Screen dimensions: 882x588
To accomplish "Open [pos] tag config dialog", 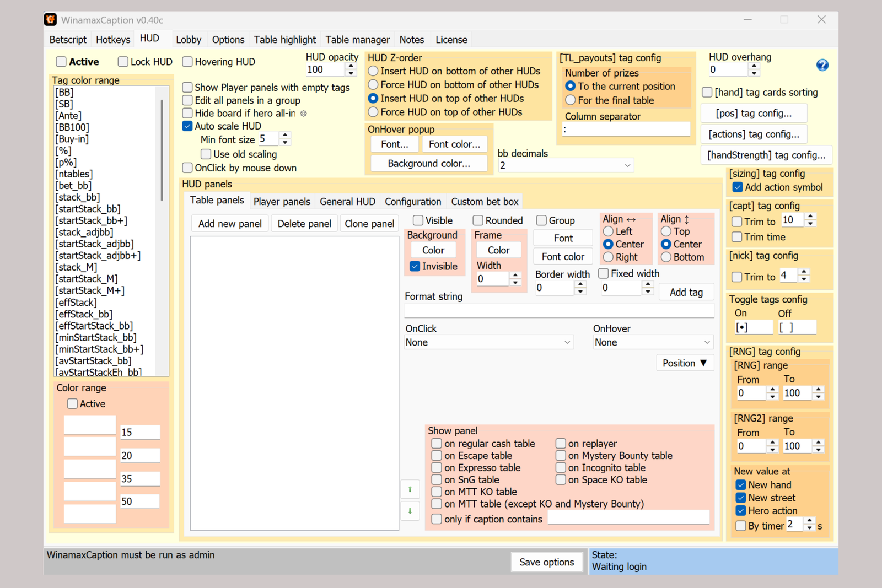I will (x=754, y=114).
